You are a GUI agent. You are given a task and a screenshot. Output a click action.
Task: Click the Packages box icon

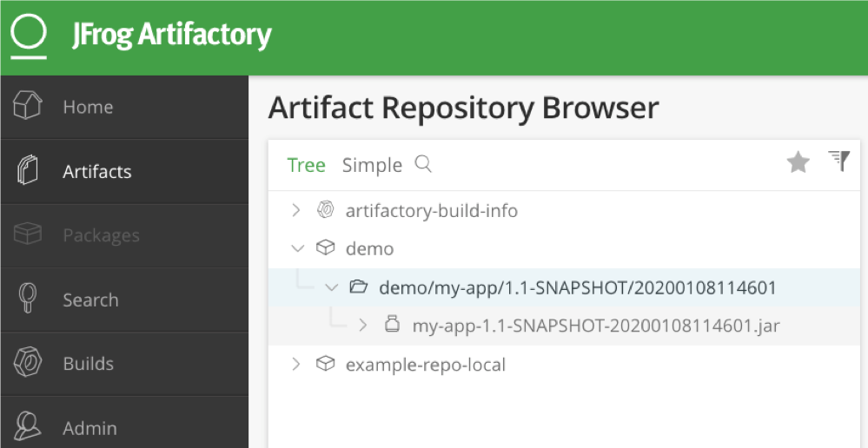point(27,234)
